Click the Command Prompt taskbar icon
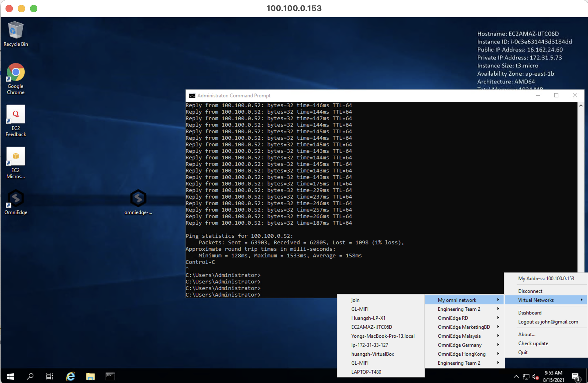The image size is (588, 383). pos(110,376)
